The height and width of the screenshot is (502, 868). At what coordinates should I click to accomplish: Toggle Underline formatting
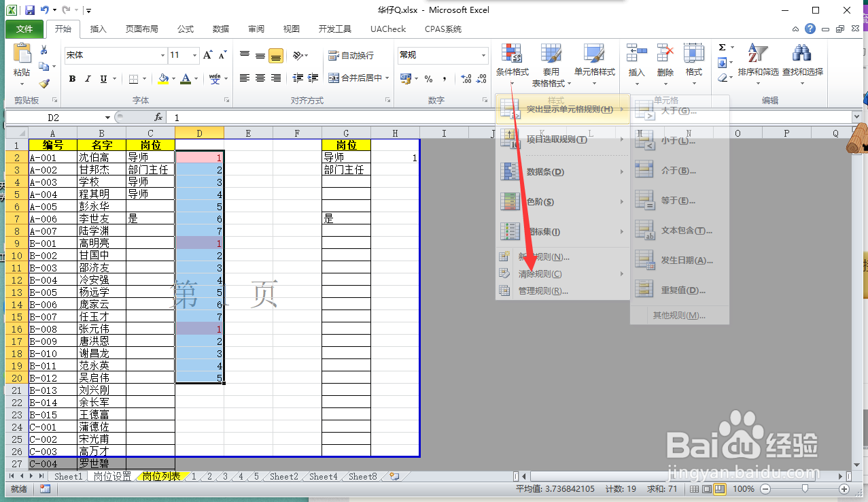[103, 79]
